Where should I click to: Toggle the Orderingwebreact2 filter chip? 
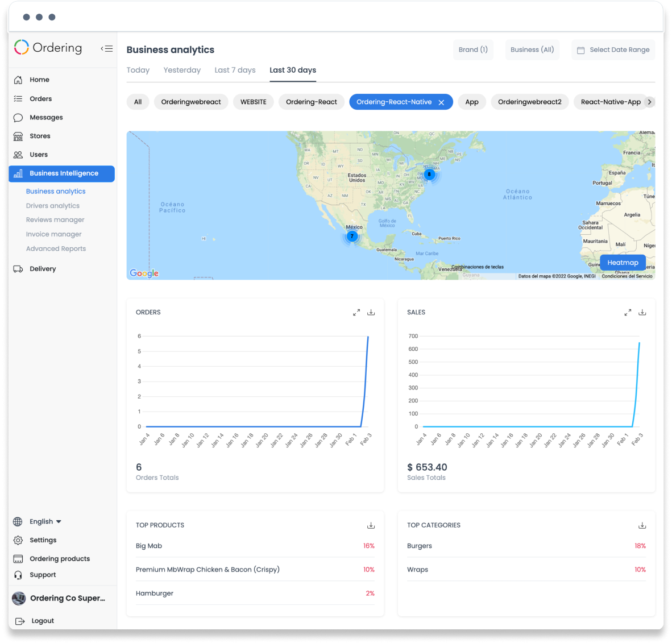click(x=529, y=102)
